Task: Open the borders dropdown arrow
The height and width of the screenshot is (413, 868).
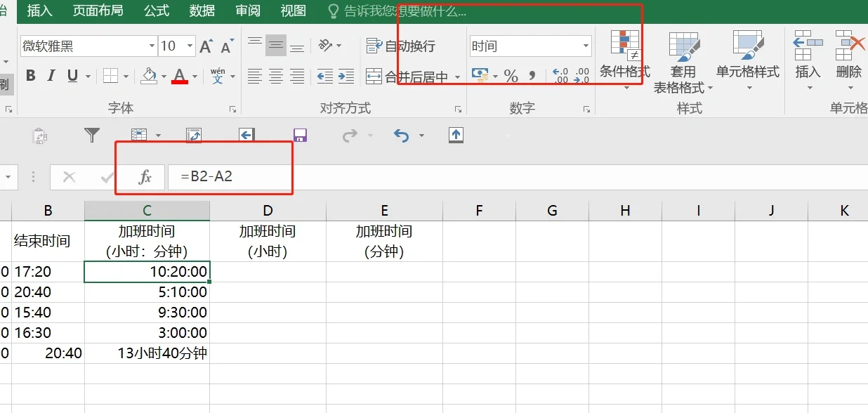Action: click(x=126, y=77)
